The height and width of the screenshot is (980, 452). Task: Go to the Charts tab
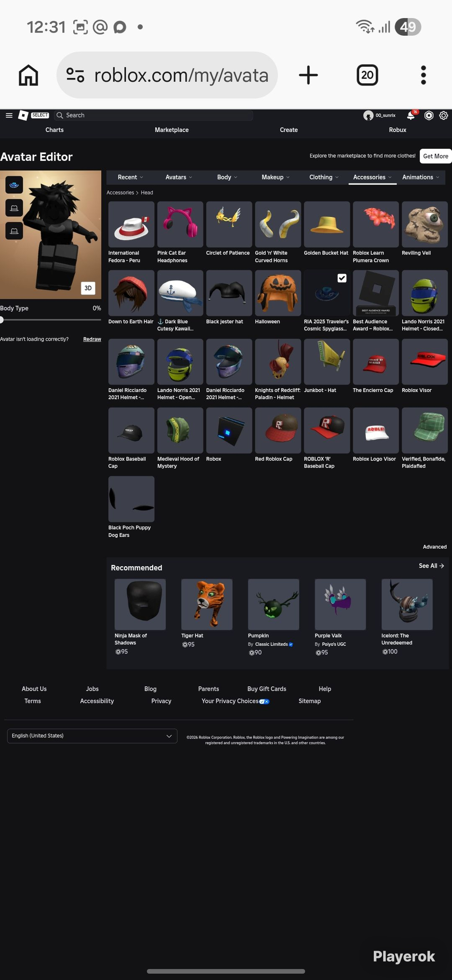54,130
